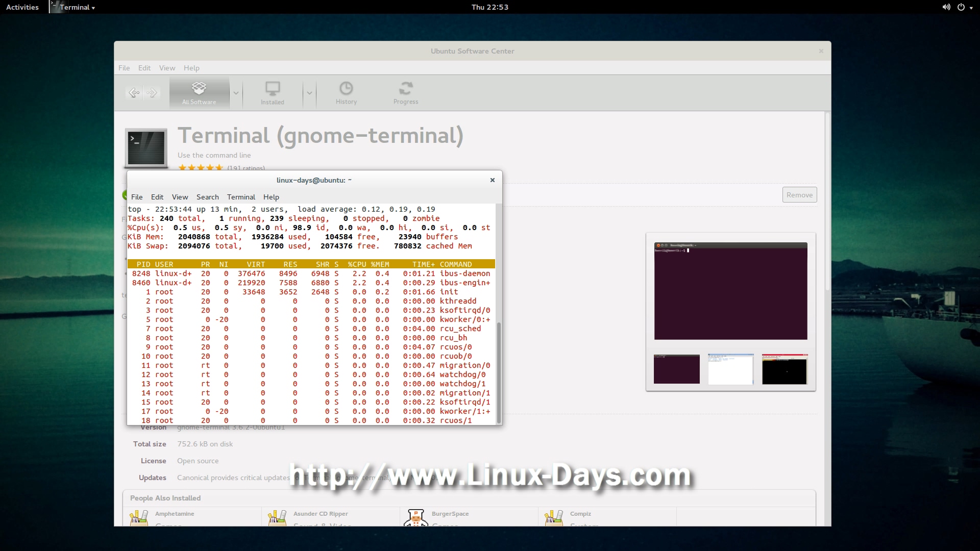Screen dimensions: 980x551
Task: Select the first purple screenshot thumbnail
Action: pos(676,369)
